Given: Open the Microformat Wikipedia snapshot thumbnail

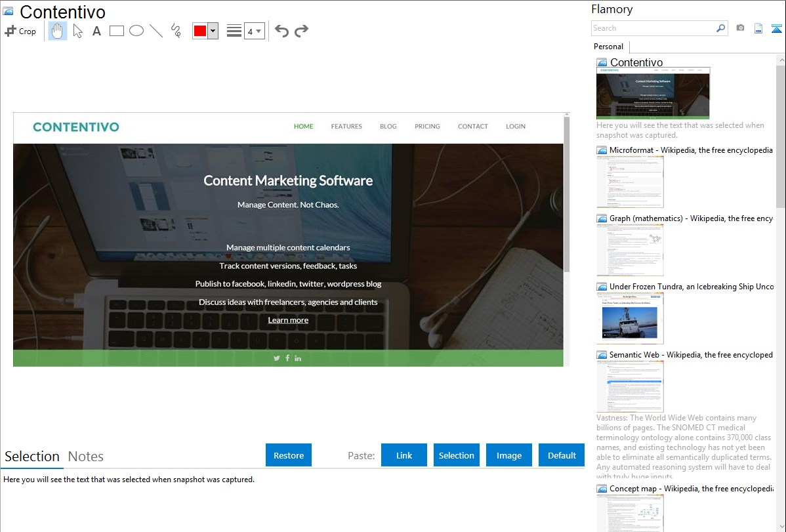Looking at the screenshot, I should click(630, 182).
